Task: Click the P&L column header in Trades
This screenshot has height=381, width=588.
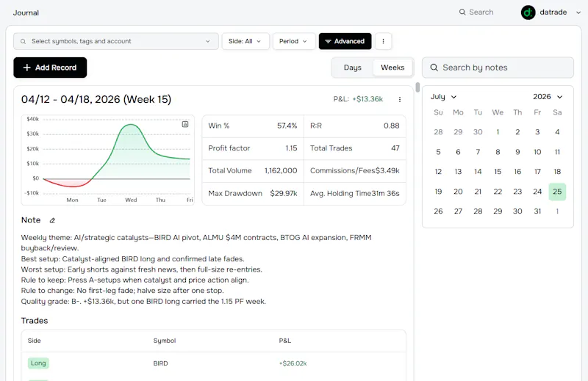Action: [x=284, y=341]
